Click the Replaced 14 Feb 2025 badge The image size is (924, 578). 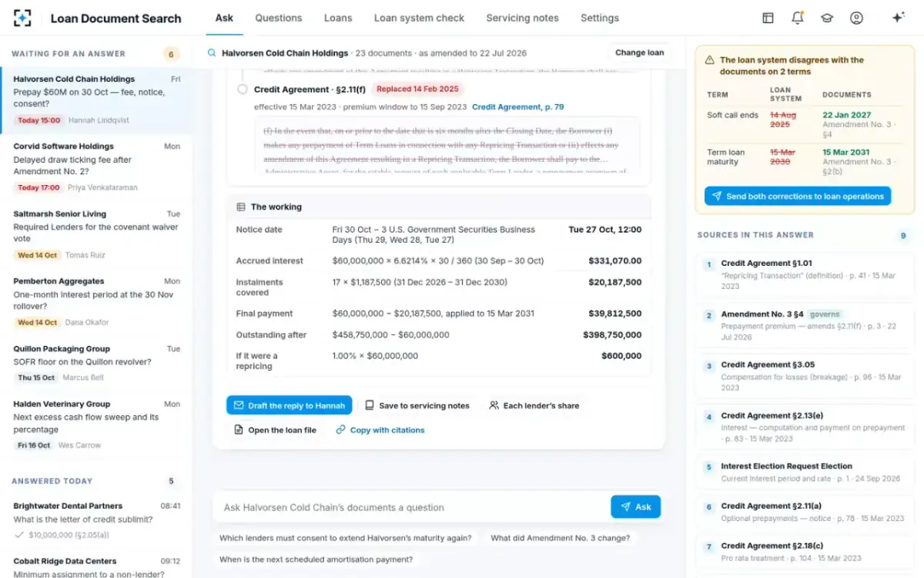tap(417, 89)
